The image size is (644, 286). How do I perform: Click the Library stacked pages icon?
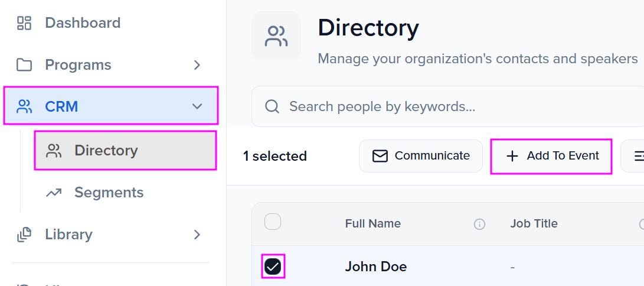(x=24, y=235)
